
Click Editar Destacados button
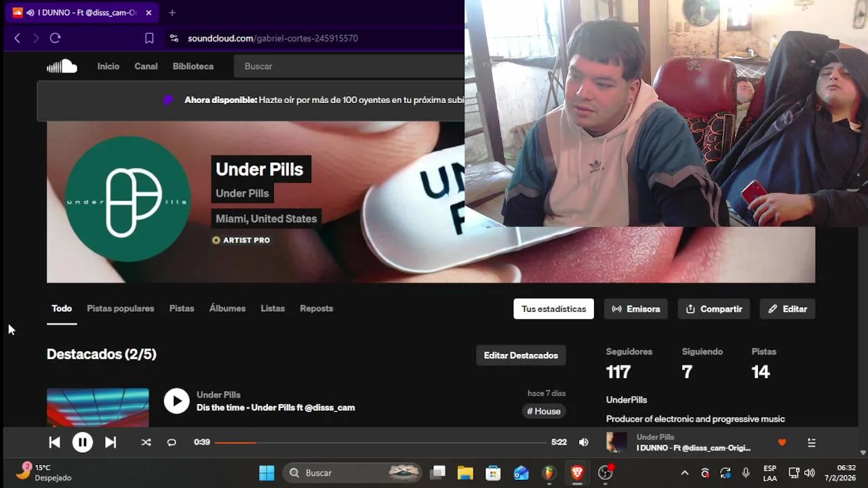coord(521,355)
